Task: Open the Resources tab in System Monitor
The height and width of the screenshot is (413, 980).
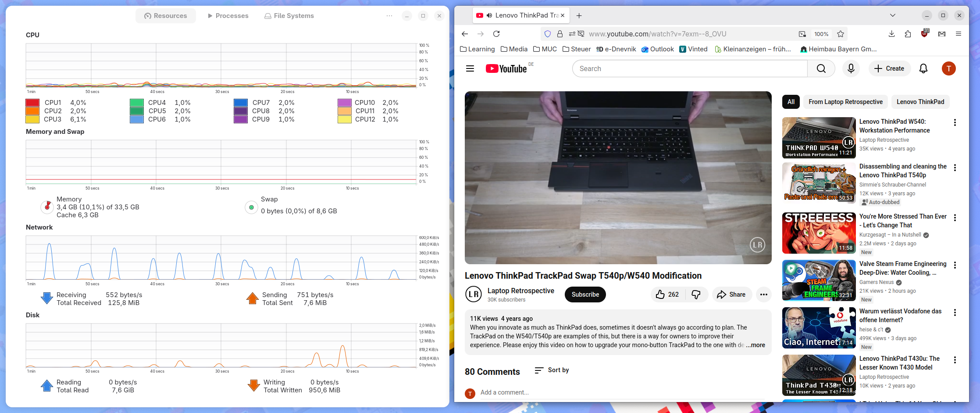Action: click(x=165, y=16)
